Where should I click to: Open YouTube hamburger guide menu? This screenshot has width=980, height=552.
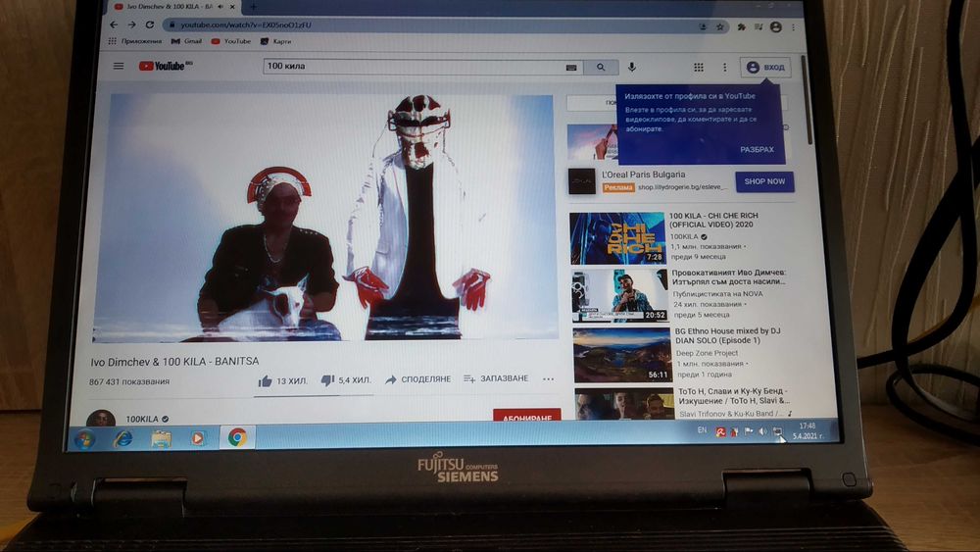[119, 66]
